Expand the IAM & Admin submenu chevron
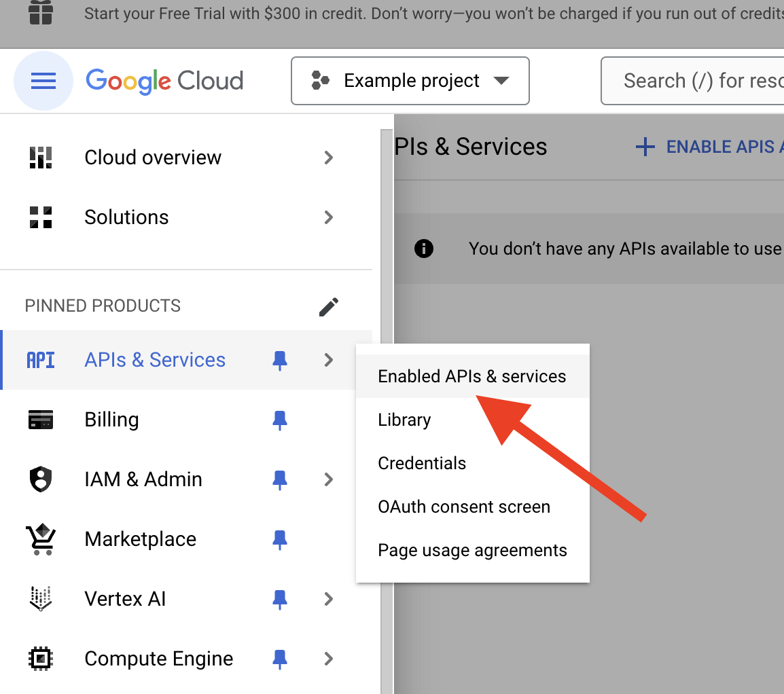 [329, 479]
